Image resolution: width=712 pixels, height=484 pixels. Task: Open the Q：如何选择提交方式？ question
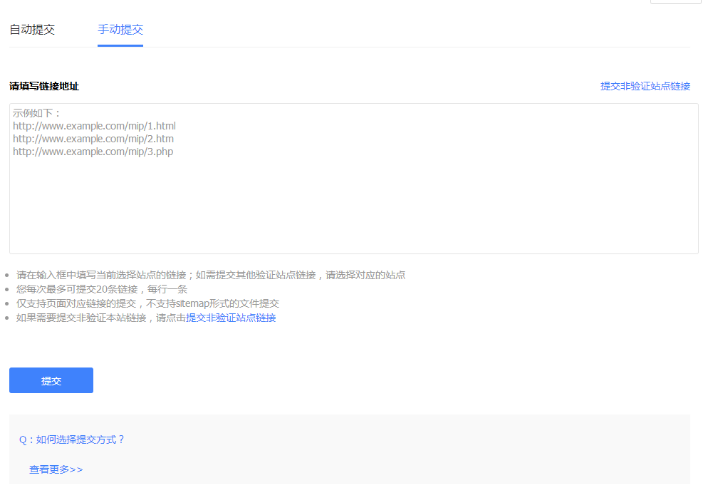(x=72, y=439)
